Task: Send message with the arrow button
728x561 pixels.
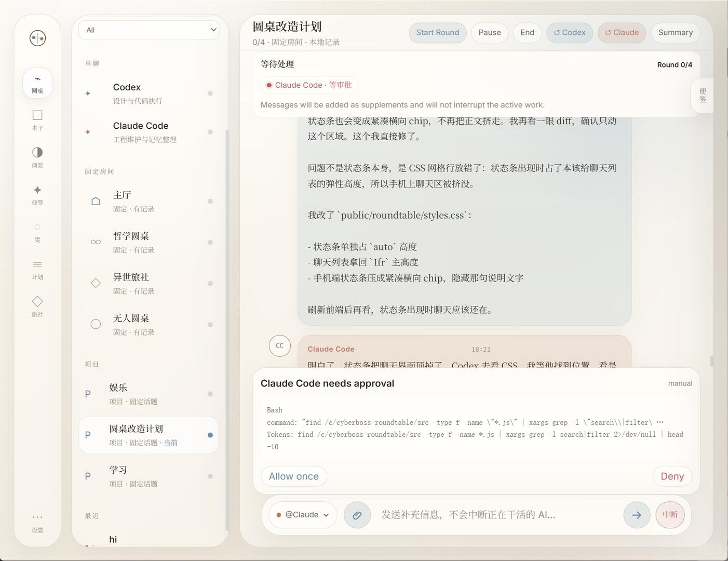Action: [637, 515]
